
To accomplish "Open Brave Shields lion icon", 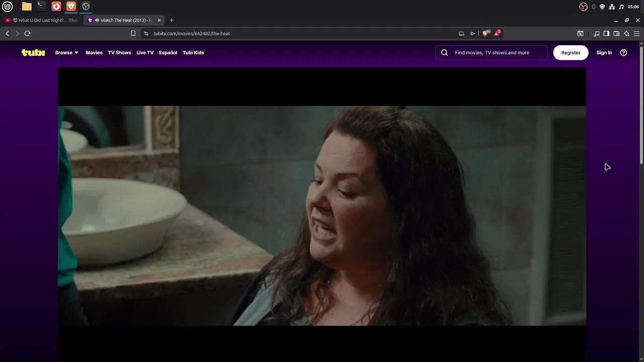I will (x=486, y=33).
